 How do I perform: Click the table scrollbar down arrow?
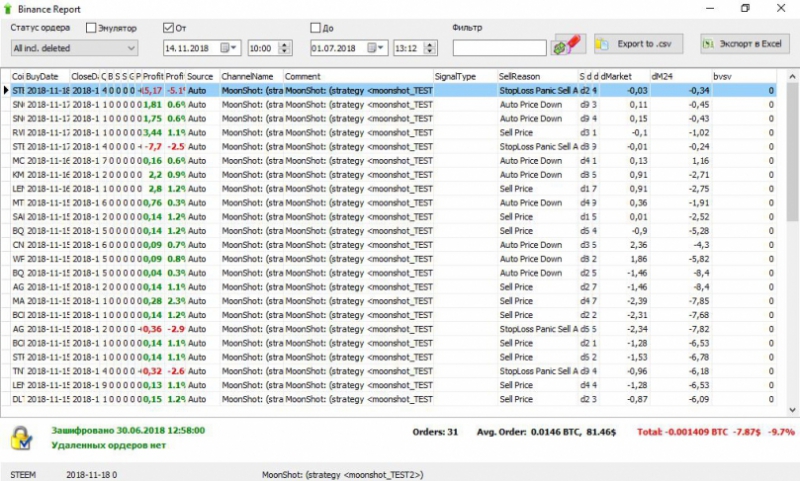[x=792, y=410]
